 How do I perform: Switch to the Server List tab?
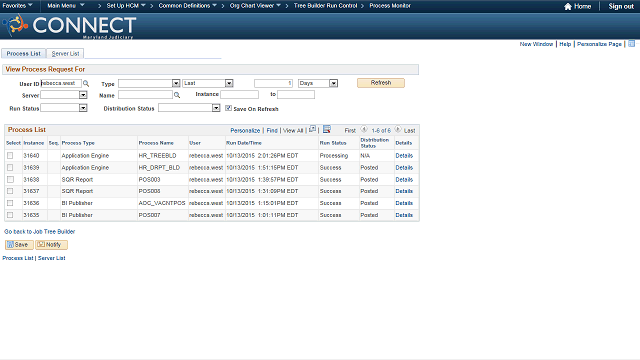65,53
